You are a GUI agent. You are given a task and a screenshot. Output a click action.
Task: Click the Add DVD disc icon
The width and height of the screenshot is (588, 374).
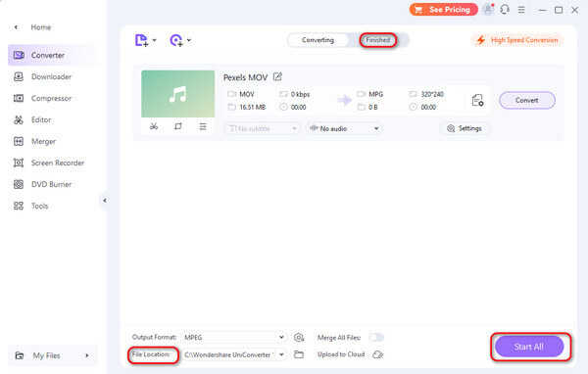click(x=176, y=40)
